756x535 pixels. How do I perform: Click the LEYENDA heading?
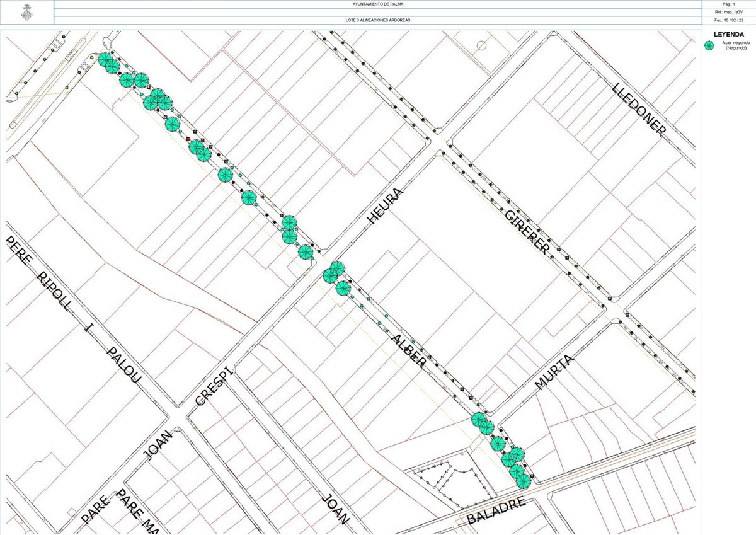point(729,35)
